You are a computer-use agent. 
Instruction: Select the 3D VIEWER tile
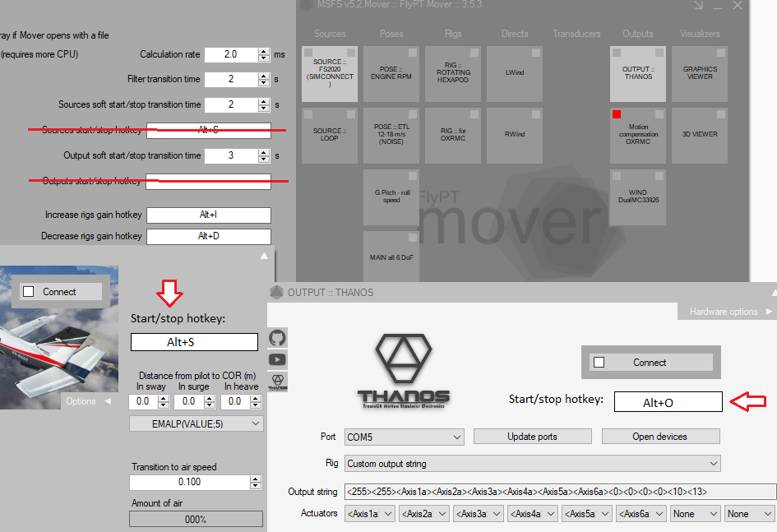[x=700, y=135]
